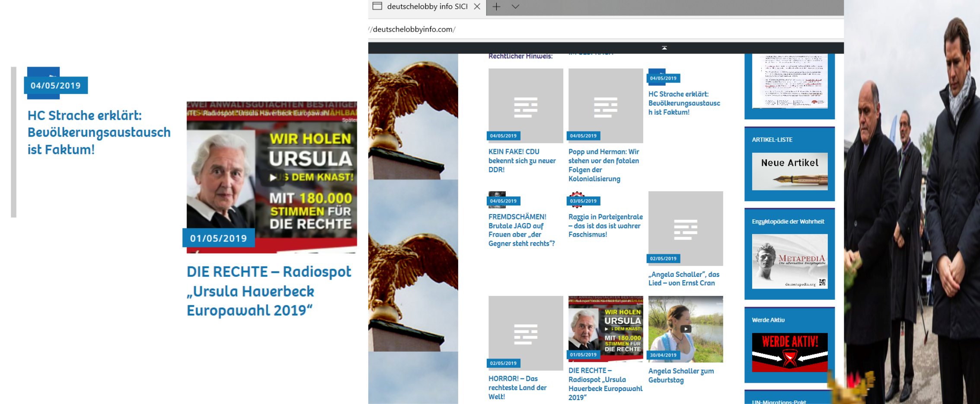Click the page icon on the browser tab
The height and width of the screenshot is (404, 980).
pyautogui.click(x=377, y=6)
